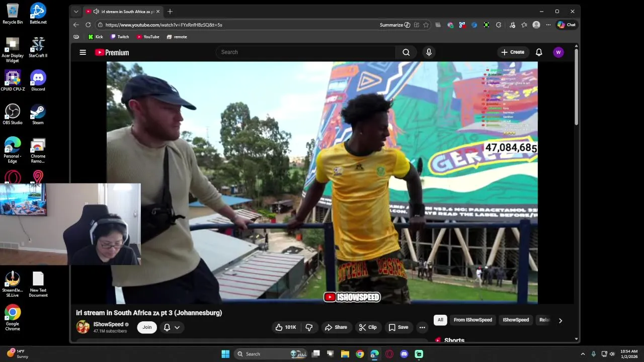Screen dimensions: 644x362
Task: Open Google Chrome desktop shortcut
Action: click(x=13, y=318)
